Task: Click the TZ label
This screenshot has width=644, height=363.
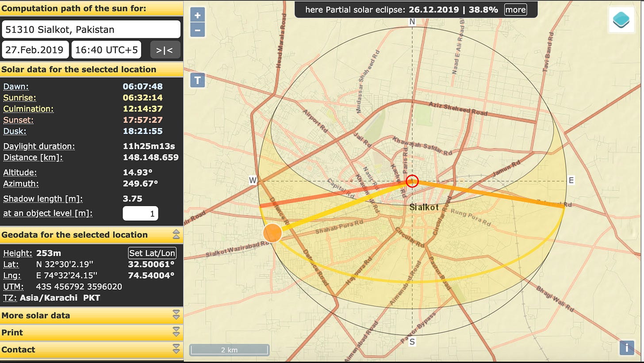Action: [x=10, y=298]
